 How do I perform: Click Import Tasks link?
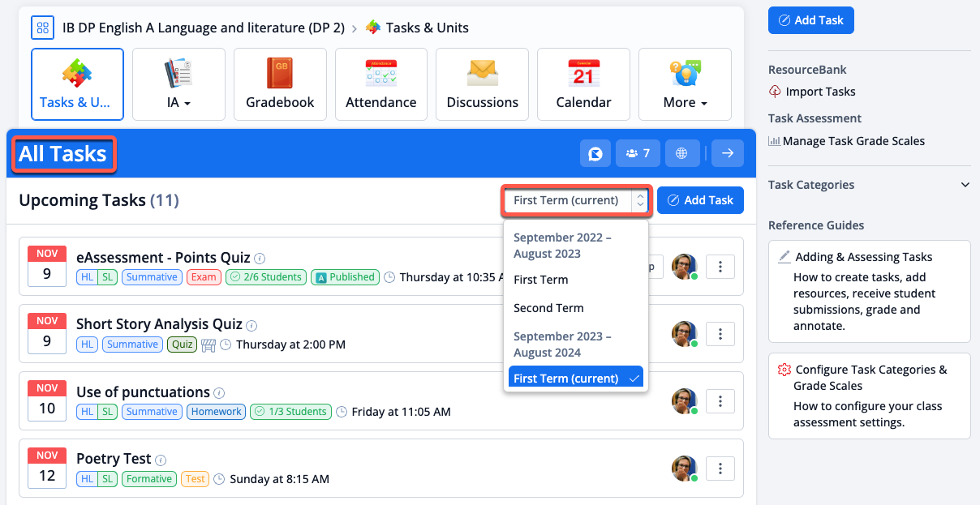coord(820,92)
